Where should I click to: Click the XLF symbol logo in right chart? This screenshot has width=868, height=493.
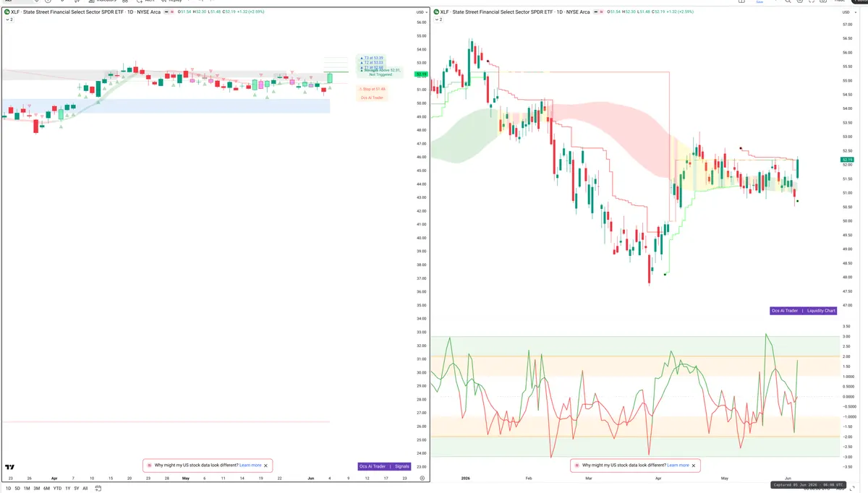coord(436,12)
